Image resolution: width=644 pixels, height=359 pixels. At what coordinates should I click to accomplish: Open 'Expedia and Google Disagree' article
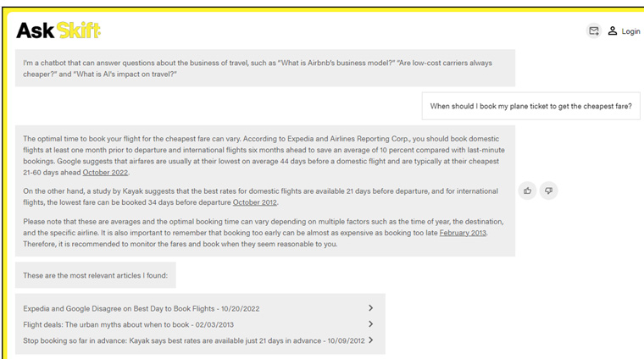click(x=142, y=308)
